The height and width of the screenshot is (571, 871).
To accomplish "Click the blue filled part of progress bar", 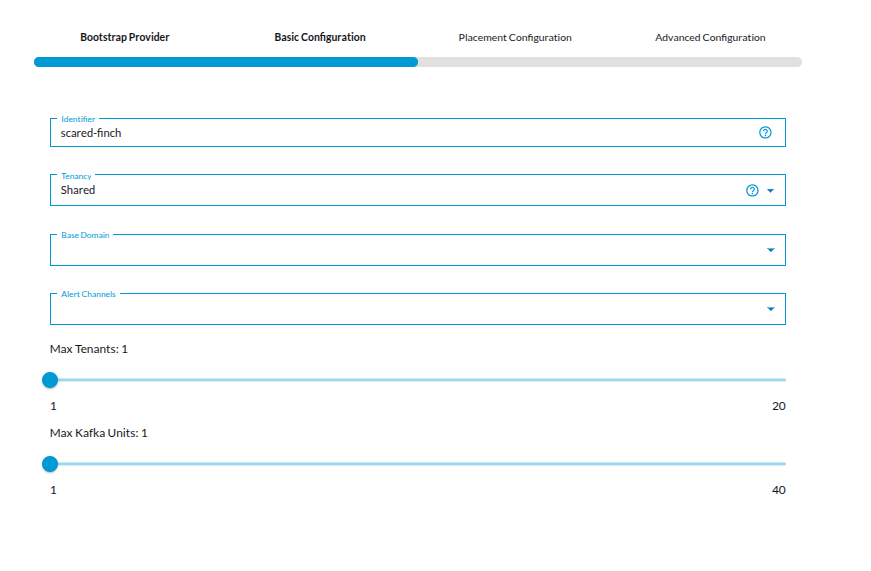I will (225, 62).
